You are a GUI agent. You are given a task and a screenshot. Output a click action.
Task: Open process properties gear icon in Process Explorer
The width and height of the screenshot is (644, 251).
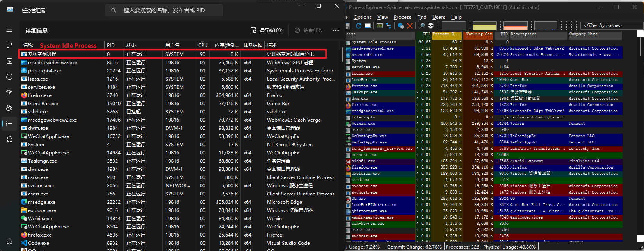tap(401, 26)
